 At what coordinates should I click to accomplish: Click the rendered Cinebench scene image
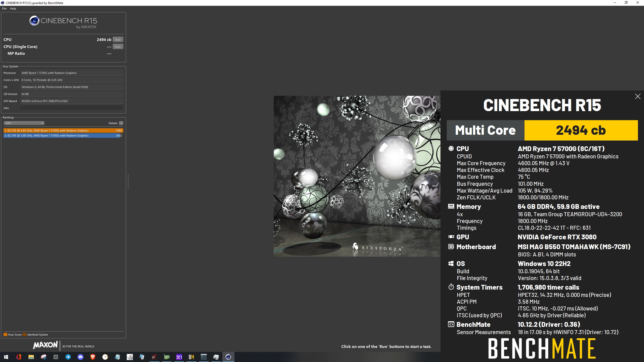tap(357, 176)
